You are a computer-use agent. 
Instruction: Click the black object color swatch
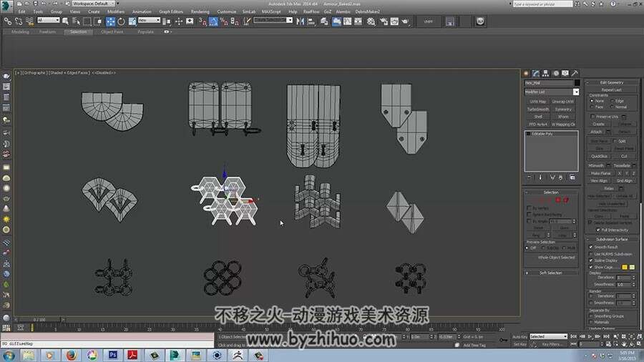pos(577,83)
